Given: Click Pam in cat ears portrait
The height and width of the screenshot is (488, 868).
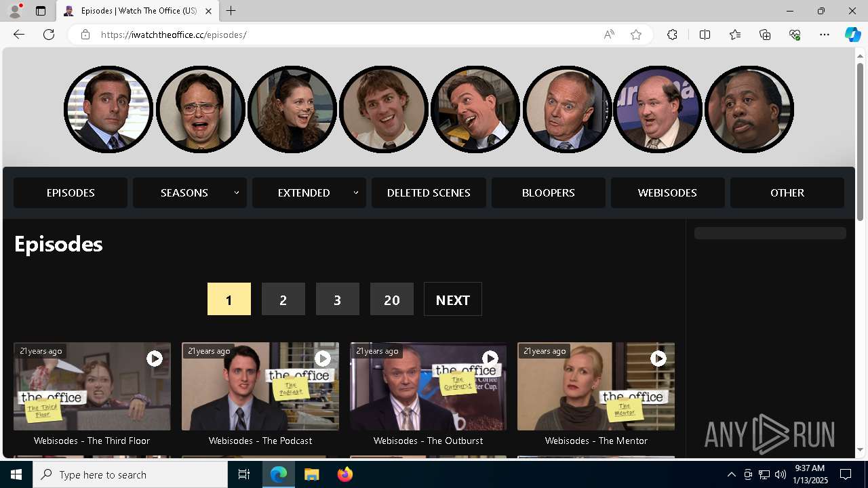Looking at the screenshot, I should pos(292,109).
